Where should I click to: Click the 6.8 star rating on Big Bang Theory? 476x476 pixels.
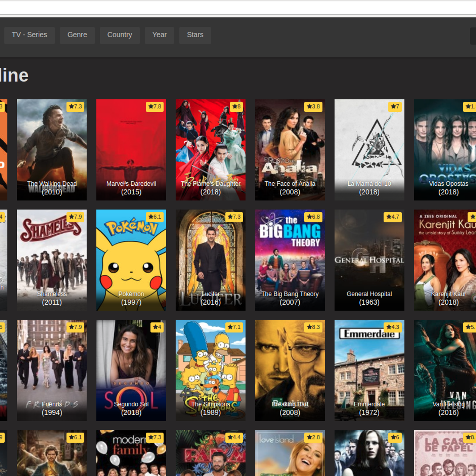(314, 217)
